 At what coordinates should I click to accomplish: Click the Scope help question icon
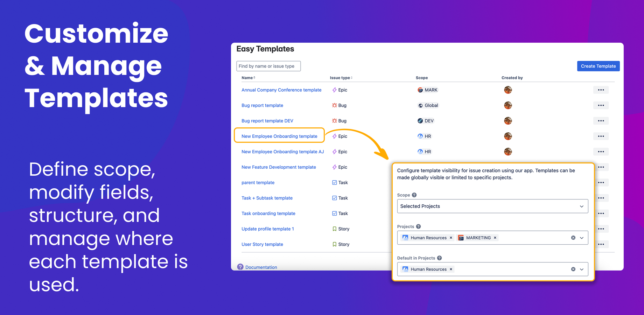414,195
